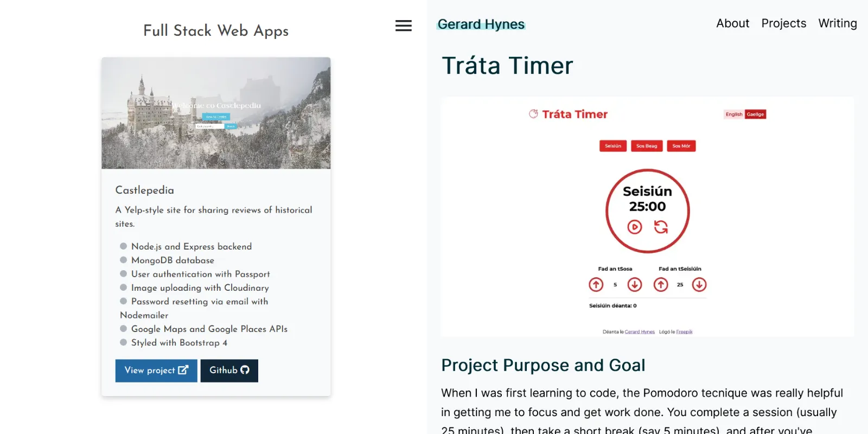Click the Tráta Timer tomato logo icon
The image size is (868, 434).
(x=534, y=114)
